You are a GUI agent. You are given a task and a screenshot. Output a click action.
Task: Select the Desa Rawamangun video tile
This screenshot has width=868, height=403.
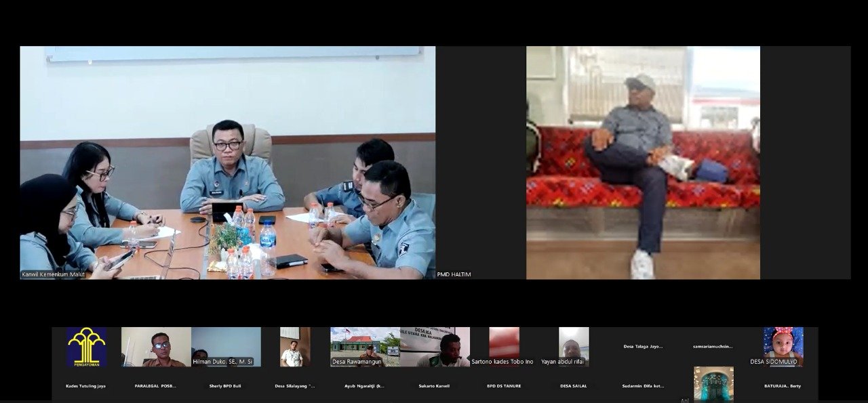tap(365, 347)
